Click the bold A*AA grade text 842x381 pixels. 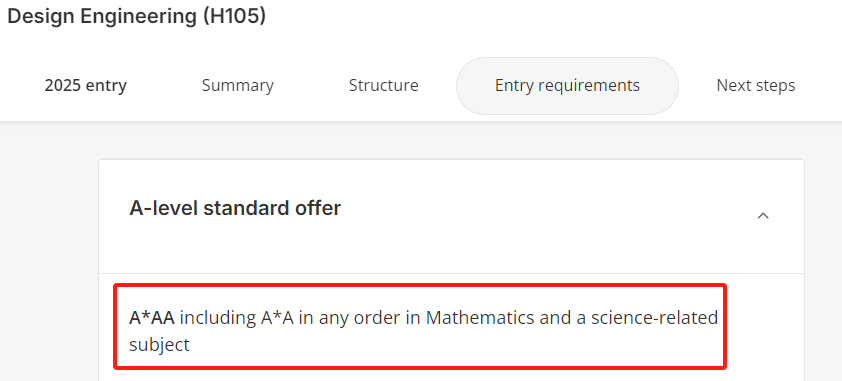tap(152, 318)
